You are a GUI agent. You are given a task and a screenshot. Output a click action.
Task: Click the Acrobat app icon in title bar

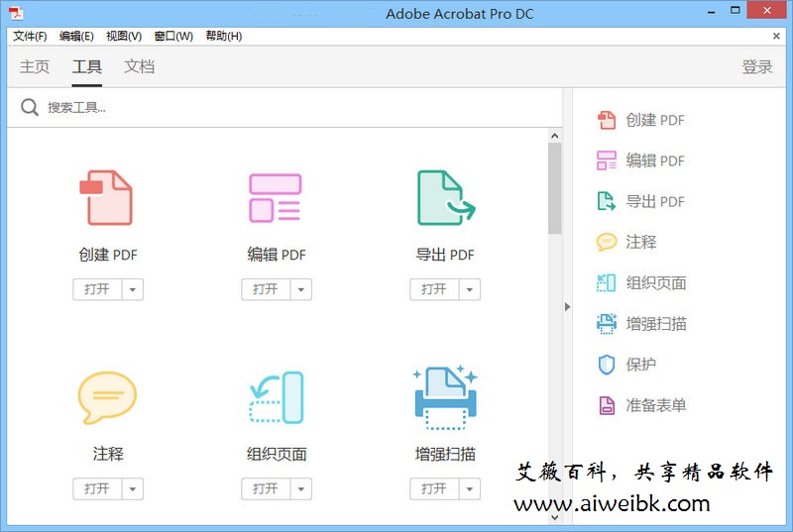pyautogui.click(x=16, y=14)
